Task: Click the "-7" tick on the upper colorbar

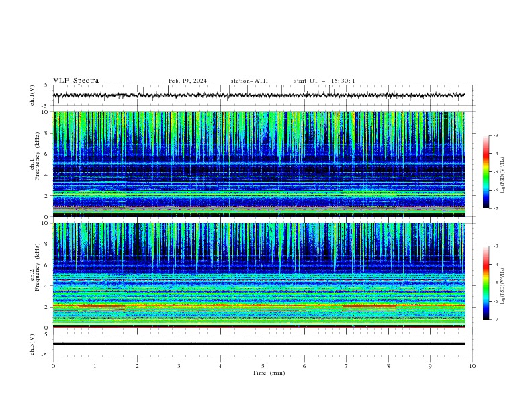Action: click(x=496, y=208)
